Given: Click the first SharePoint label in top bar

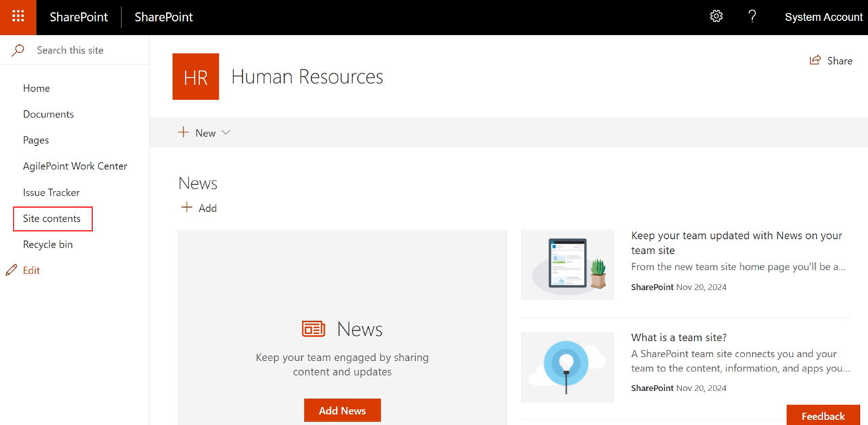Looking at the screenshot, I should tap(79, 17).
